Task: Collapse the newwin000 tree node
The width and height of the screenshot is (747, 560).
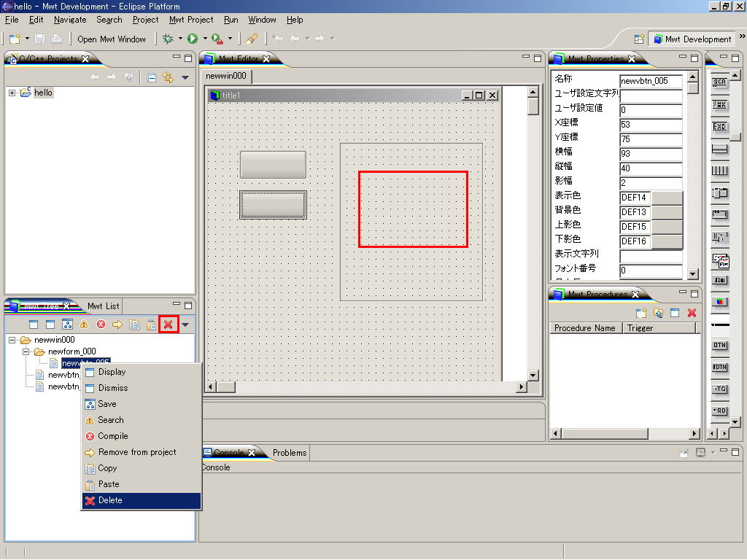Action: click(12, 340)
